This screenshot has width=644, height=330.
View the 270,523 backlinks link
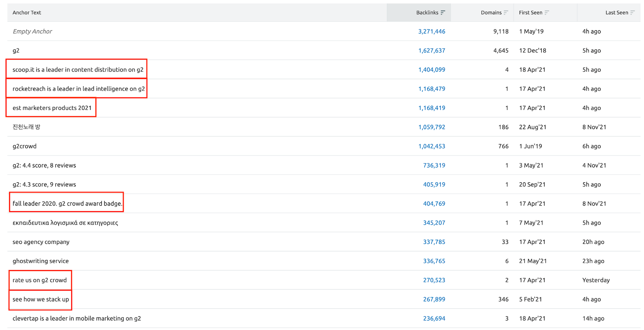point(434,280)
